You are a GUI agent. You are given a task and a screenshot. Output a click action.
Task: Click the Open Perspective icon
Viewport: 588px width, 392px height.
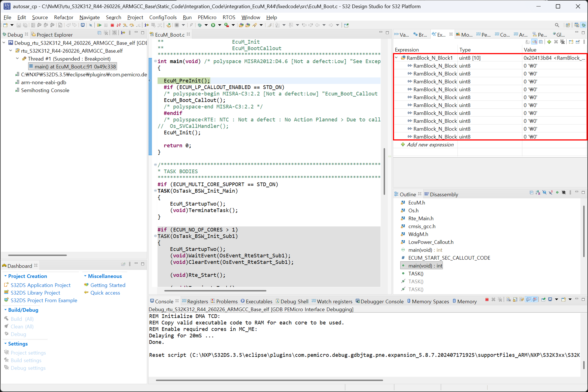[568, 25]
